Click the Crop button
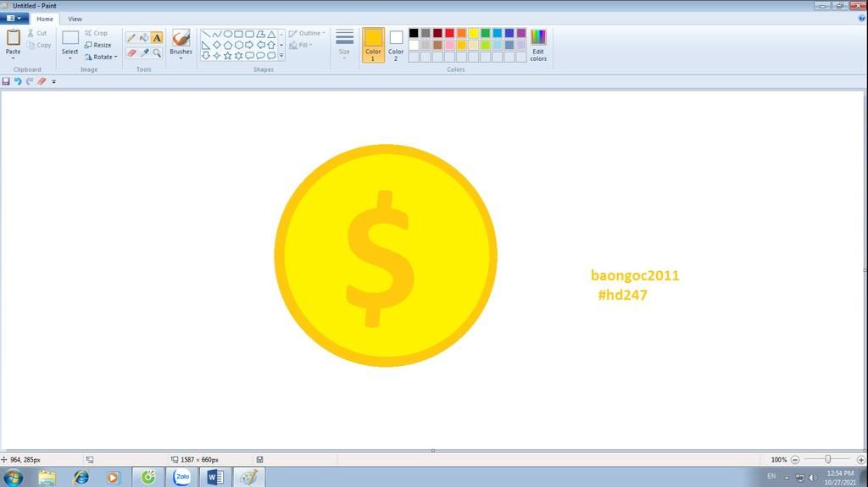Image resolution: width=868 pixels, height=487 pixels. [97, 33]
